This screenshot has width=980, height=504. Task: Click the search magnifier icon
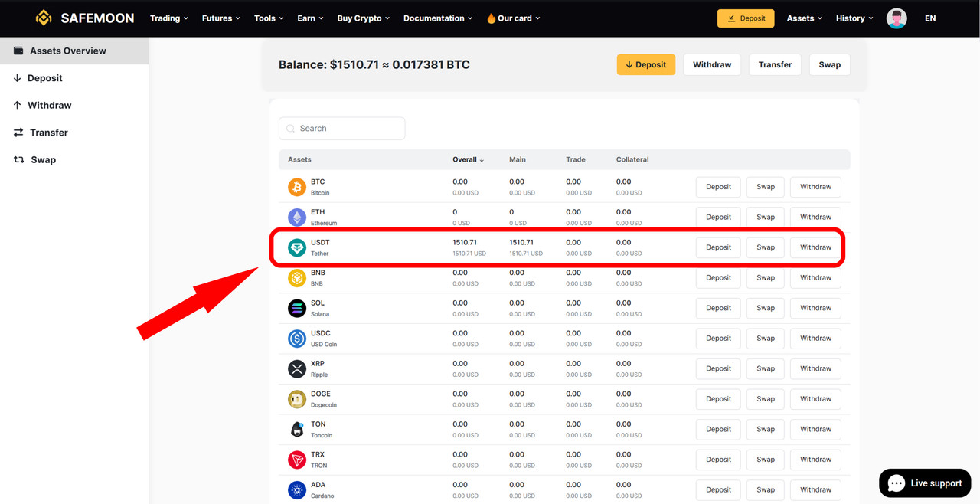pyautogui.click(x=290, y=129)
